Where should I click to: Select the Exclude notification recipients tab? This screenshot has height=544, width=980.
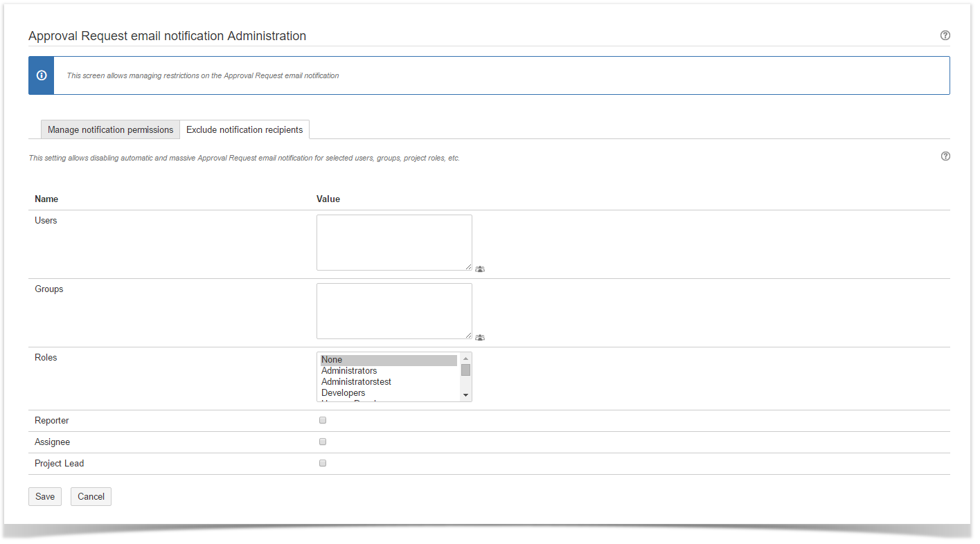[x=244, y=130]
